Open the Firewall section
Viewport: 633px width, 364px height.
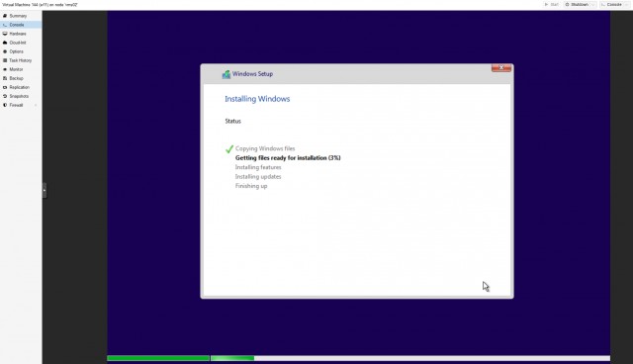coord(20,105)
